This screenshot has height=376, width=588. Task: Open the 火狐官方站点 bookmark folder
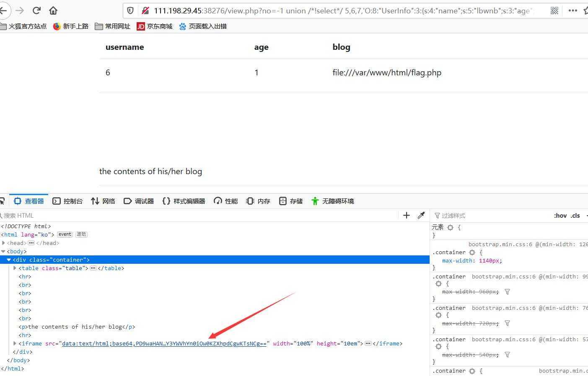[23, 26]
